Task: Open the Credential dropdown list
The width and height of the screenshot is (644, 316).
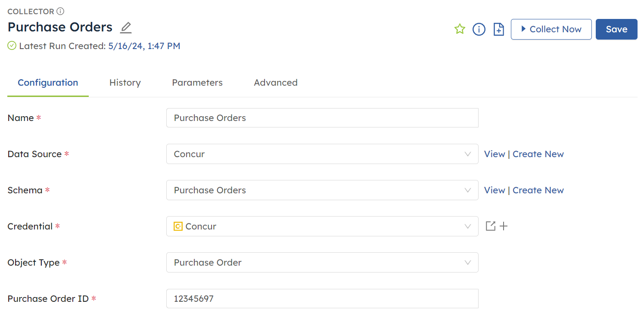Action: click(468, 226)
